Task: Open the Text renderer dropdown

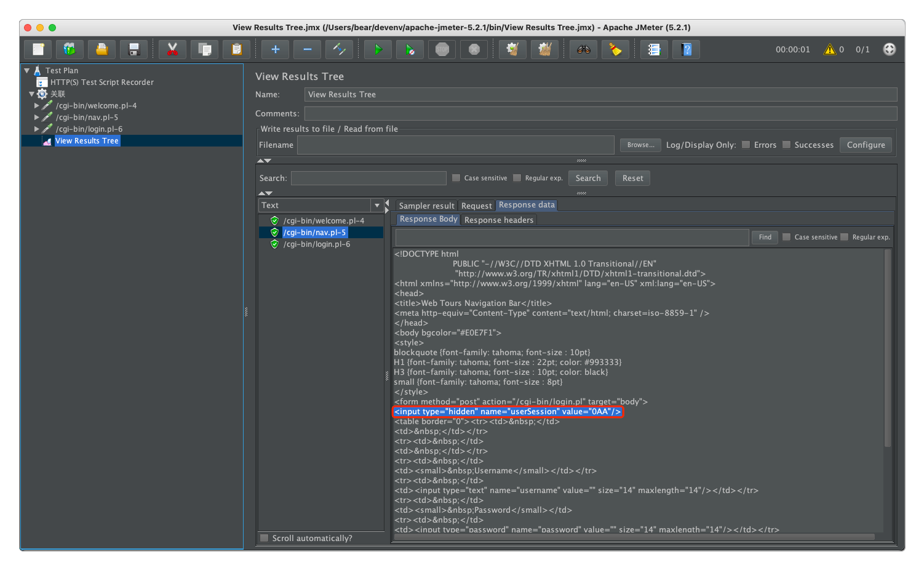Action: [377, 206]
